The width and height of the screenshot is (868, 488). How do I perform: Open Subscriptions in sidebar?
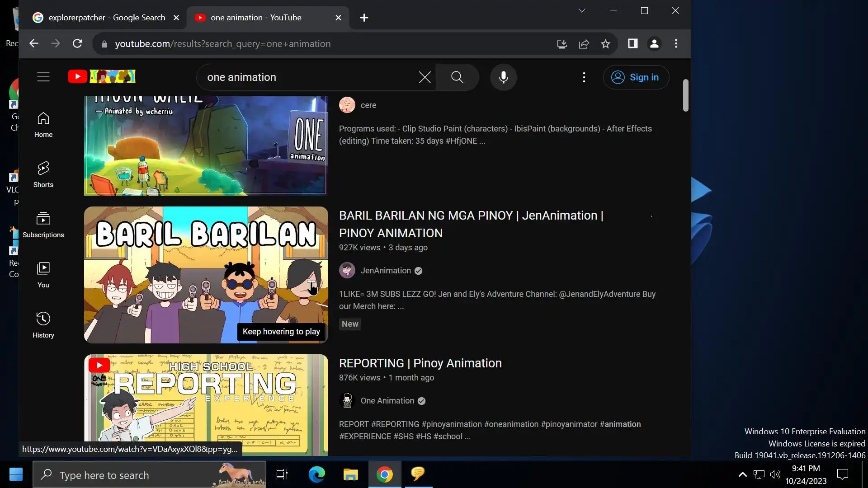tap(43, 225)
